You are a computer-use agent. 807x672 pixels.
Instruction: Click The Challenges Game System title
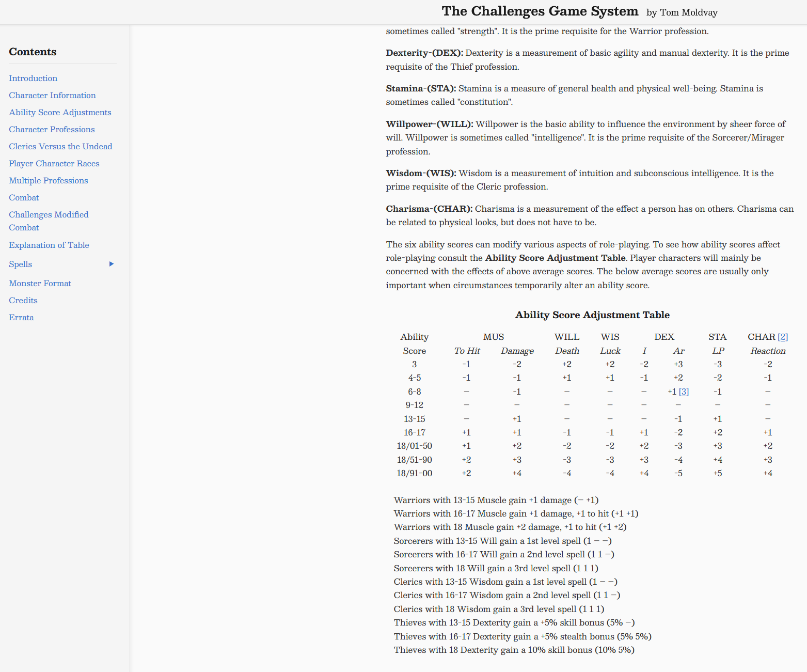click(540, 11)
